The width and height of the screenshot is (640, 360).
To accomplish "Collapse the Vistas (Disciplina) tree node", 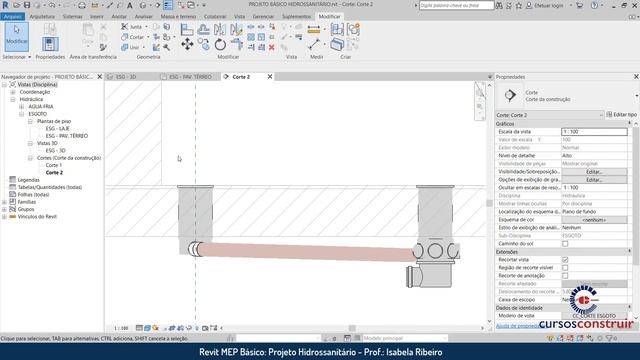I will point(4,84).
